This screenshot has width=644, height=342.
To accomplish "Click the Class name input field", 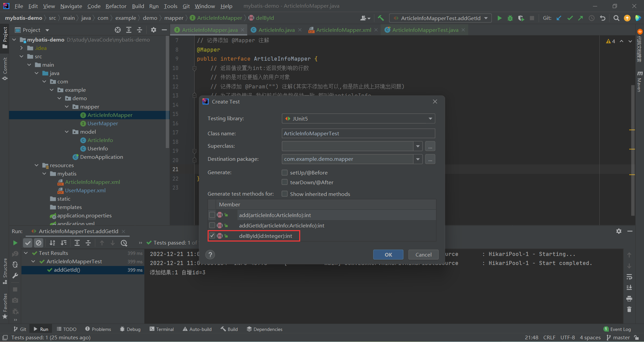I will tap(358, 133).
